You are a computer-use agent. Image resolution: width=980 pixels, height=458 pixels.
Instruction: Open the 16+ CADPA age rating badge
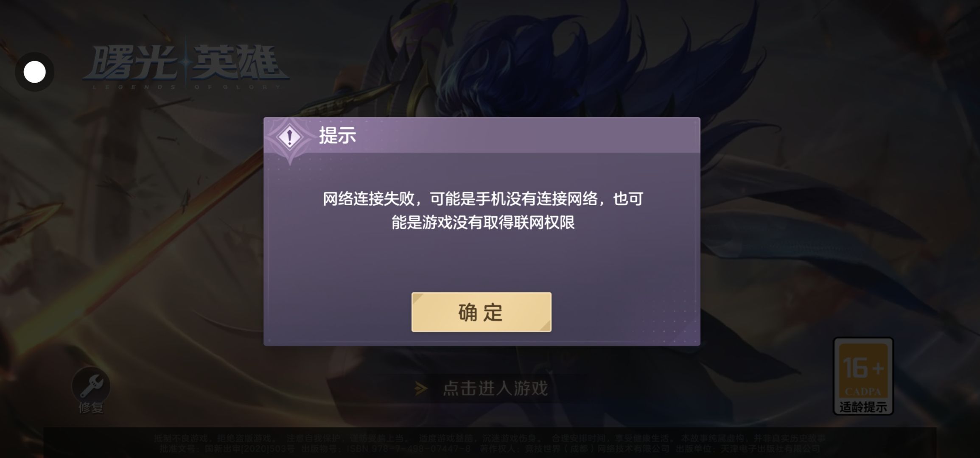tap(863, 376)
